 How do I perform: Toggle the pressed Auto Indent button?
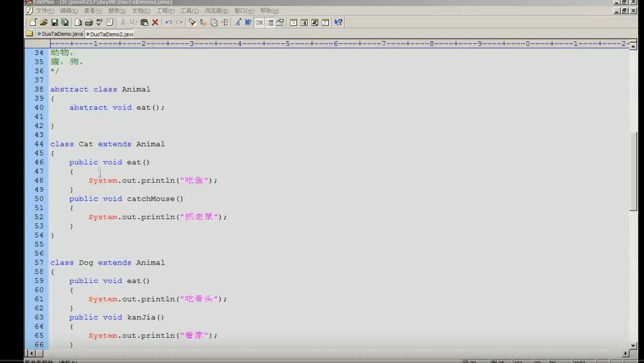tap(259, 22)
